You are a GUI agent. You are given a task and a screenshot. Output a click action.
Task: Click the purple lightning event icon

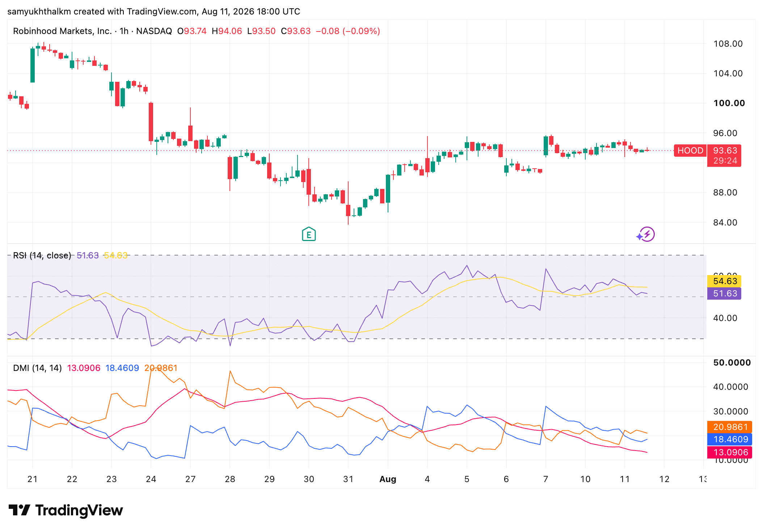coord(647,234)
